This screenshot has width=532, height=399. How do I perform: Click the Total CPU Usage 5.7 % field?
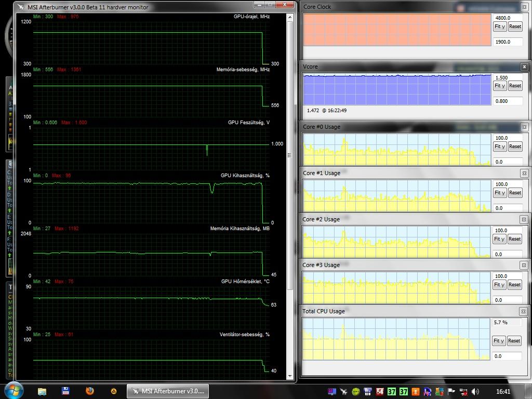point(507,322)
